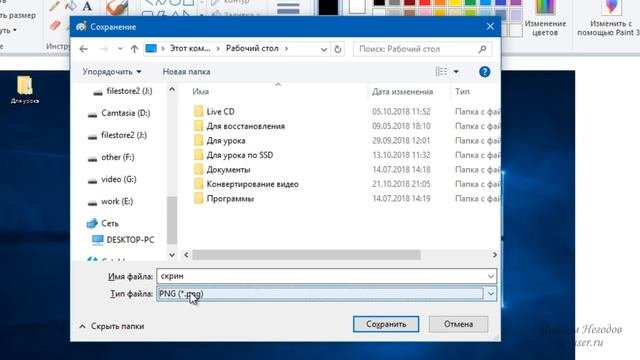Viewport: 640px width, 360px height.
Task: Go forward in the save dialog
Action: click(104, 49)
